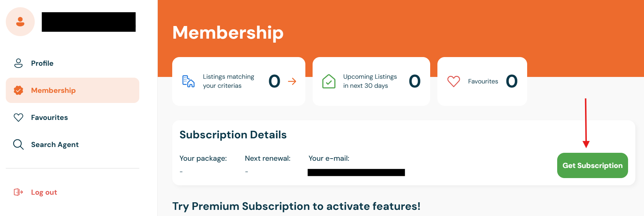Click the upcoming listings house icon
Image resolution: width=644 pixels, height=216 pixels.
[329, 81]
